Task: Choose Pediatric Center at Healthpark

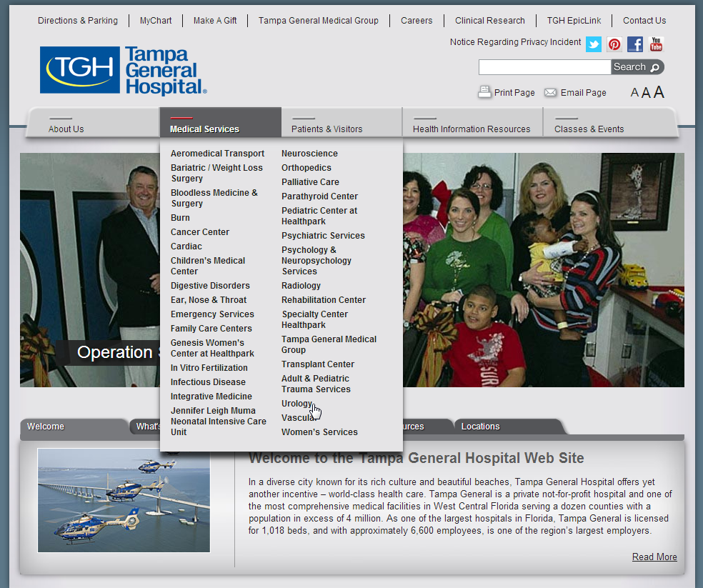Action: click(x=319, y=216)
